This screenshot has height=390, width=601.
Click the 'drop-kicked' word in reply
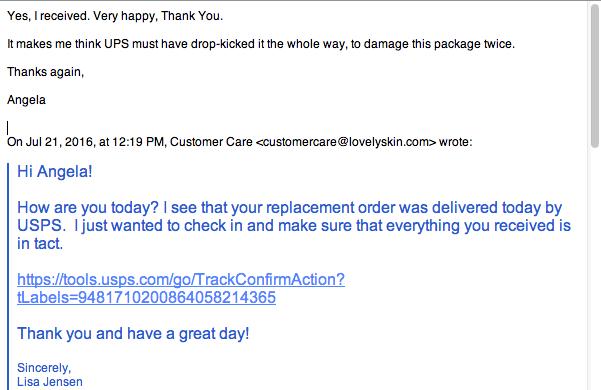pyautogui.click(x=223, y=44)
